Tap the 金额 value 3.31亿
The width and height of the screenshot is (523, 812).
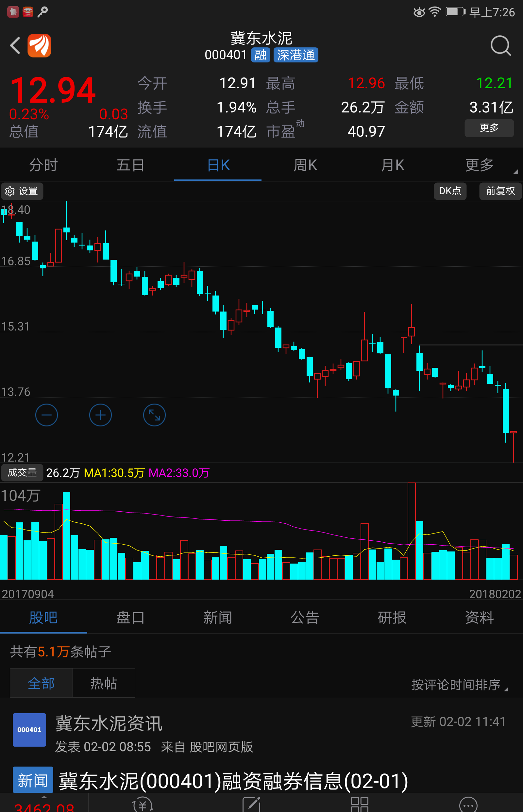tap(491, 107)
